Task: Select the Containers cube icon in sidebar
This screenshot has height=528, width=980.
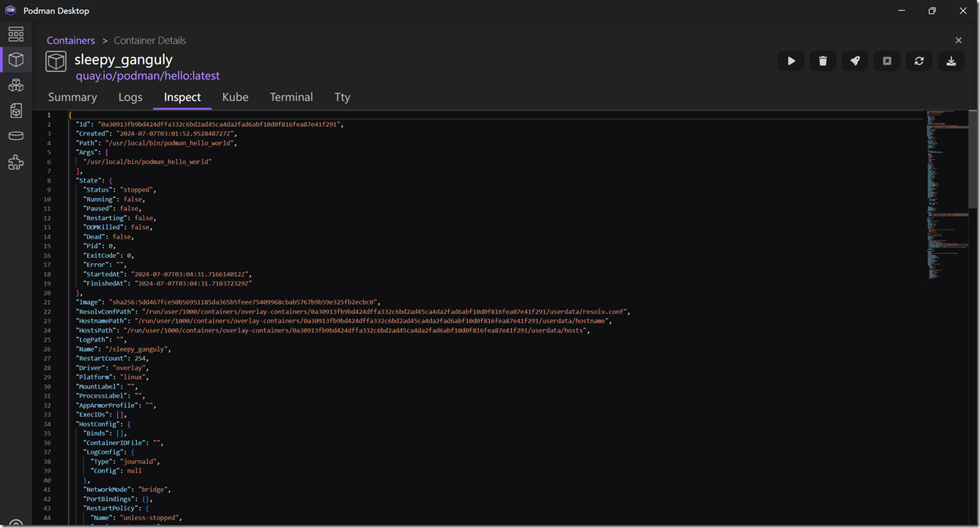Action: point(16,59)
